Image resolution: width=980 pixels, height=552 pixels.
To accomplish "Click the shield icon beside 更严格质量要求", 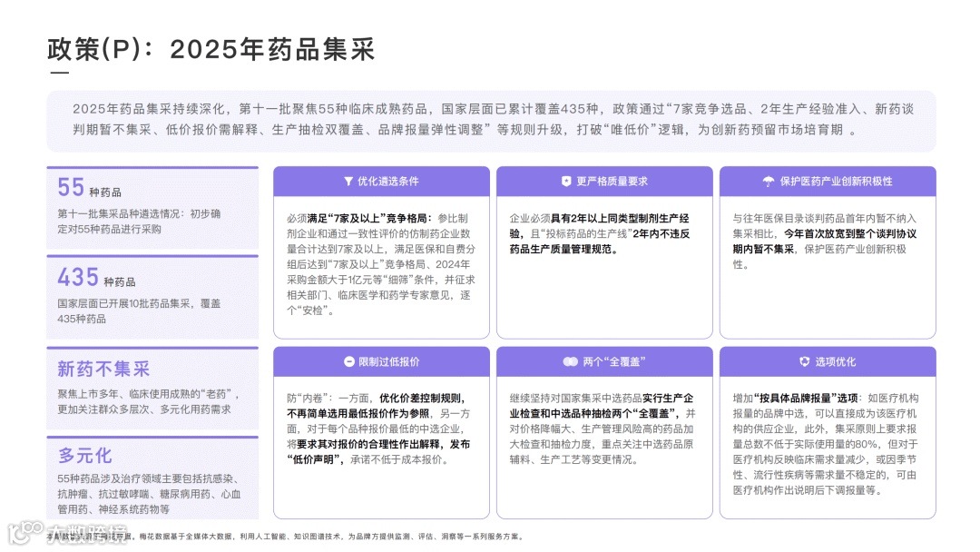I will pyautogui.click(x=566, y=182).
